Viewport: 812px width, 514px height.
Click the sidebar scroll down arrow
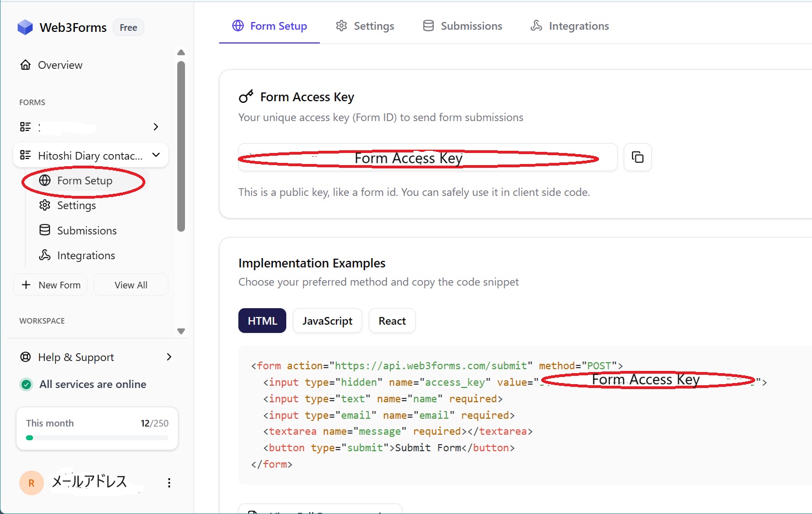[181, 331]
